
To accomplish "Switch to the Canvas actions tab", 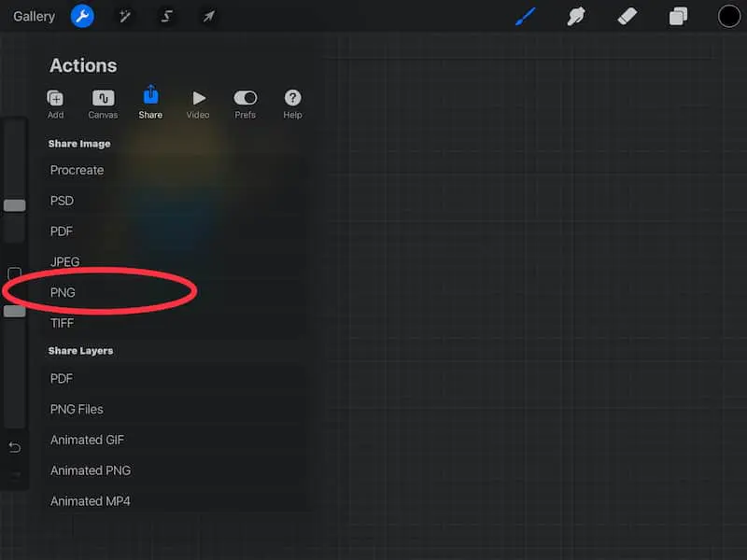I will pos(103,104).
